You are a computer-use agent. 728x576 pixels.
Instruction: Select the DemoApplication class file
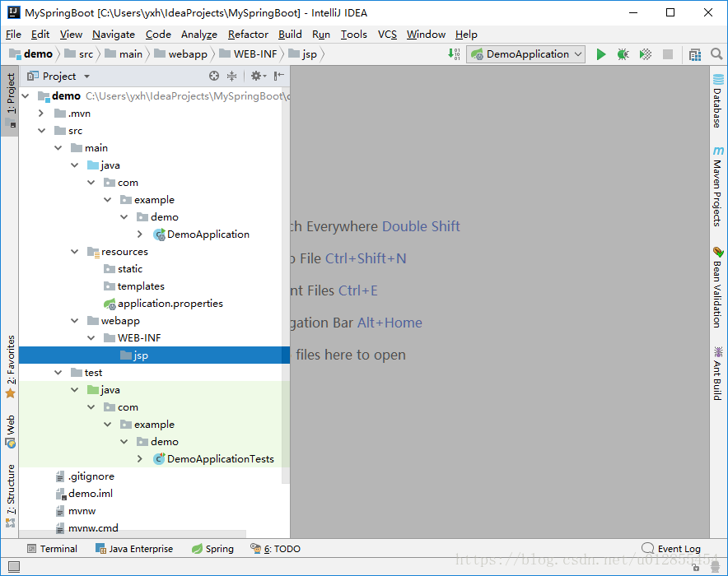pyautogui.click(x=208, y=235)
